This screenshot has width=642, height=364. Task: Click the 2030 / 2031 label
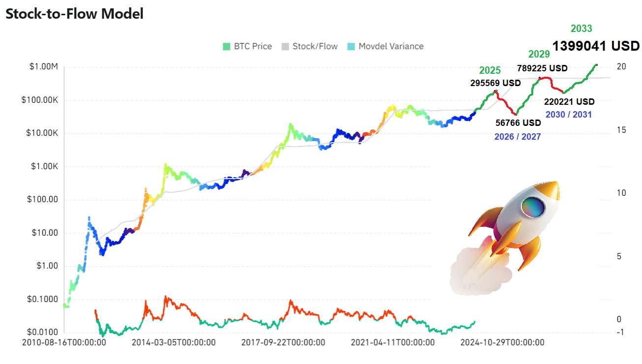tap(569, 115)
